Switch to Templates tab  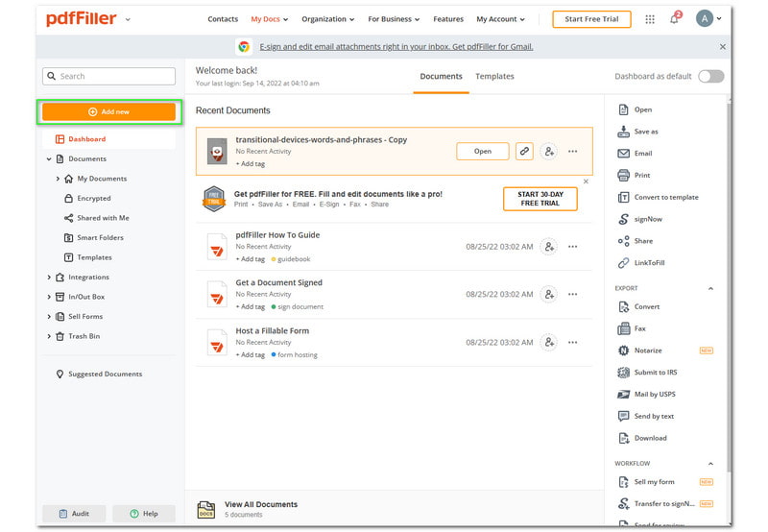point(494,77)
